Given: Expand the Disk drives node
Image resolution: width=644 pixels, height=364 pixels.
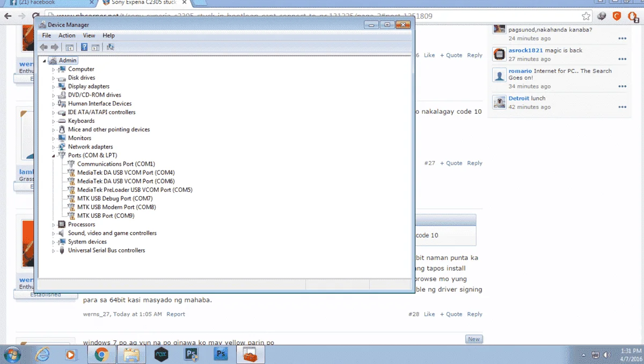Looking at the screenshot, I should (53, 78).
